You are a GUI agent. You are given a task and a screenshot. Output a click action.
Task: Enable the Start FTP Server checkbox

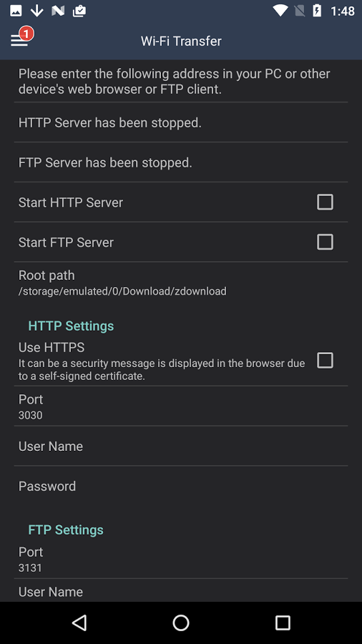click(x=325, y=242)
